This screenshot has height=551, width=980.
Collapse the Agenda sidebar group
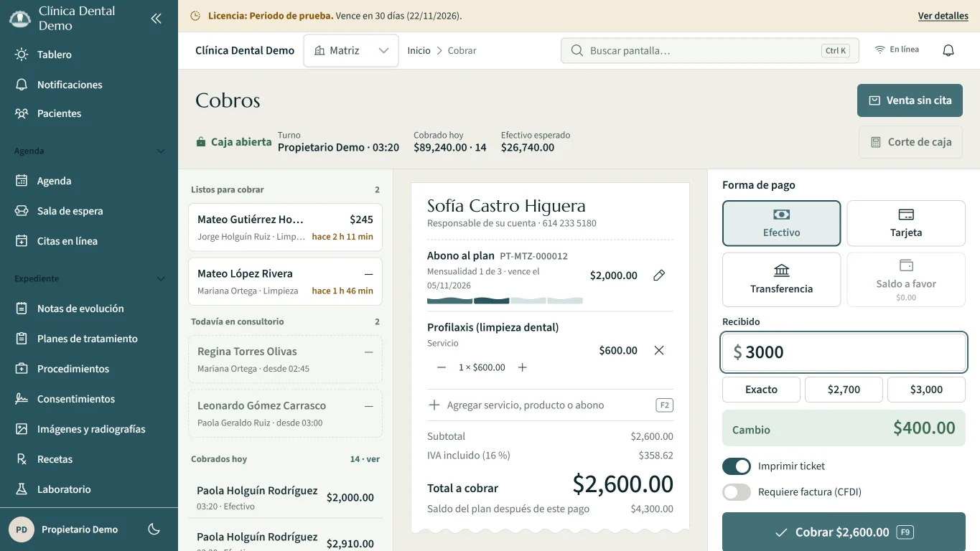click(x=161, y=151)
